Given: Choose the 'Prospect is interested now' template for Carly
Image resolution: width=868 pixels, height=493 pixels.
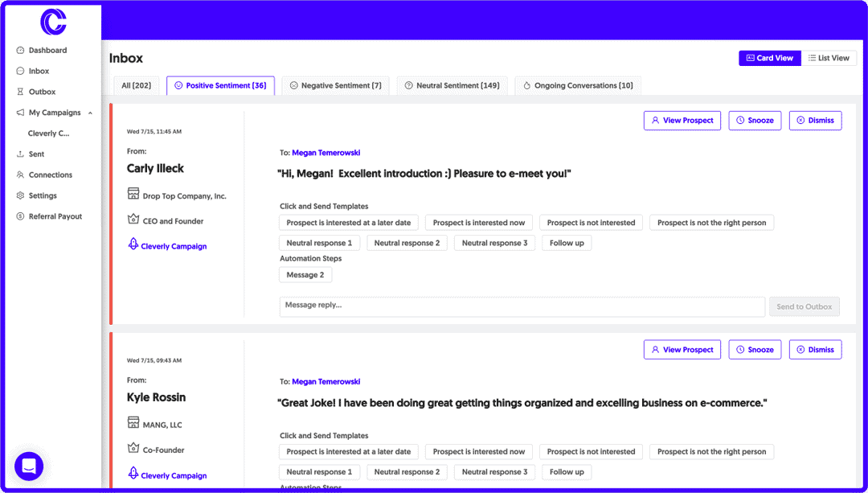Looking at the screenshot, I should pyautogui.click(x=478, y=223).
